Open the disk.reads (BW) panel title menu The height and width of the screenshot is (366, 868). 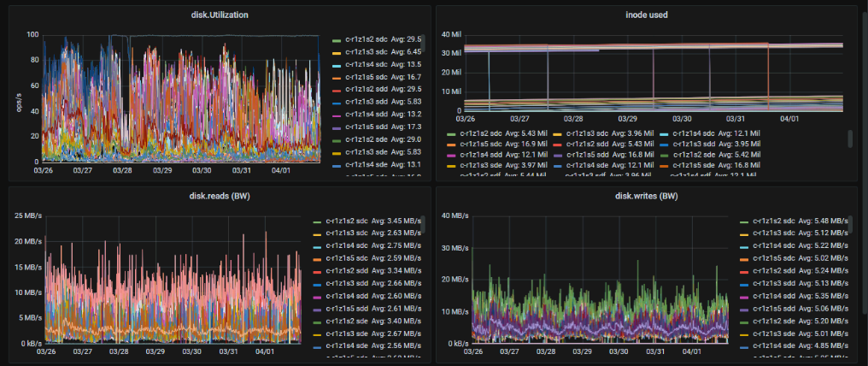[219, 195]
